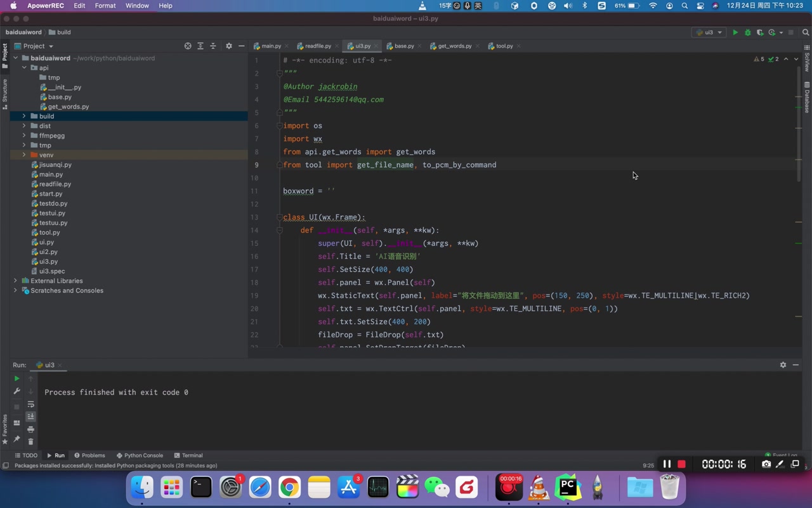The height and width of the screenshot is (508, 812).
Task: Open ApowerREC annotation pen tool
Action: 780,464
